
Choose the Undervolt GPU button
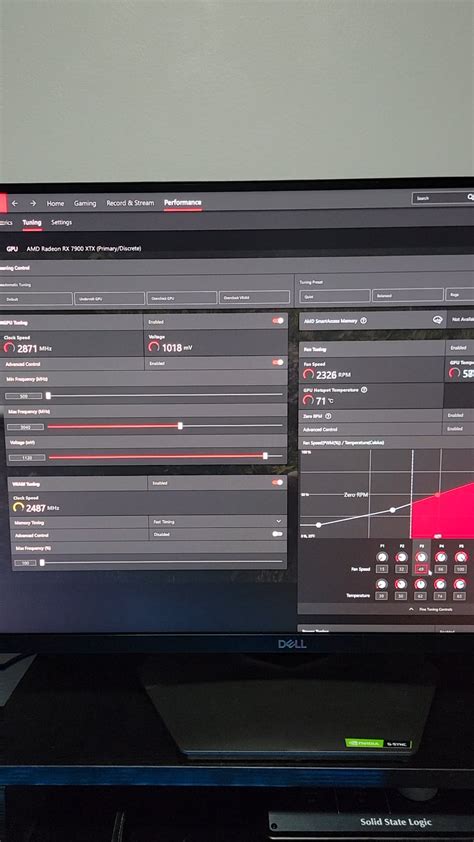pos(110,299)
